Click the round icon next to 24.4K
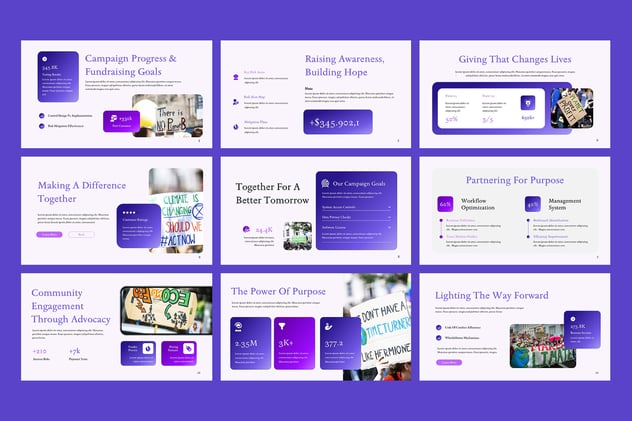This screenshot has height=421, width=632. (246, 229)
